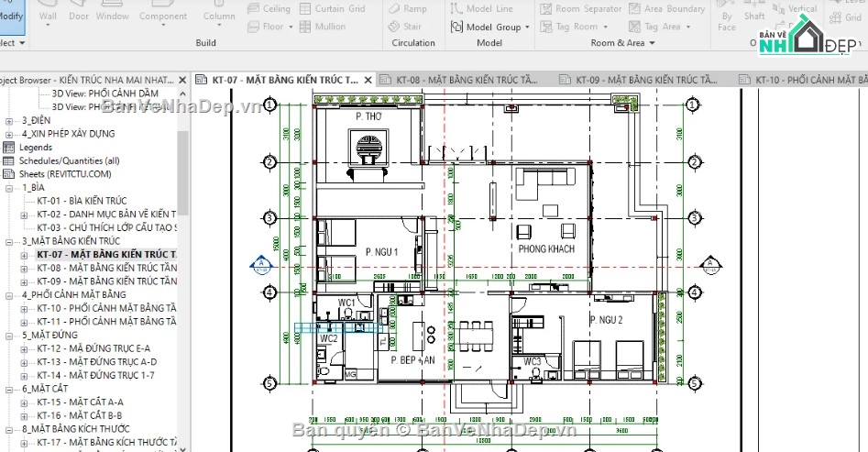This screenshot has width=868, height=452.
Task: Open the Component tool
Action: pyautogui.click(x=163, y=13)
